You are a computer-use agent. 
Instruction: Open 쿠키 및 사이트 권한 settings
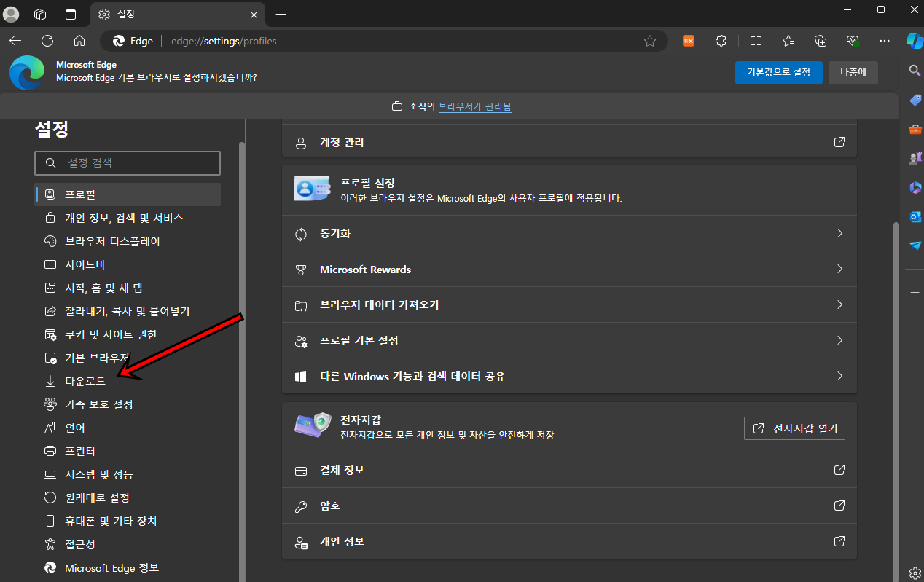(x=128, y=334)
